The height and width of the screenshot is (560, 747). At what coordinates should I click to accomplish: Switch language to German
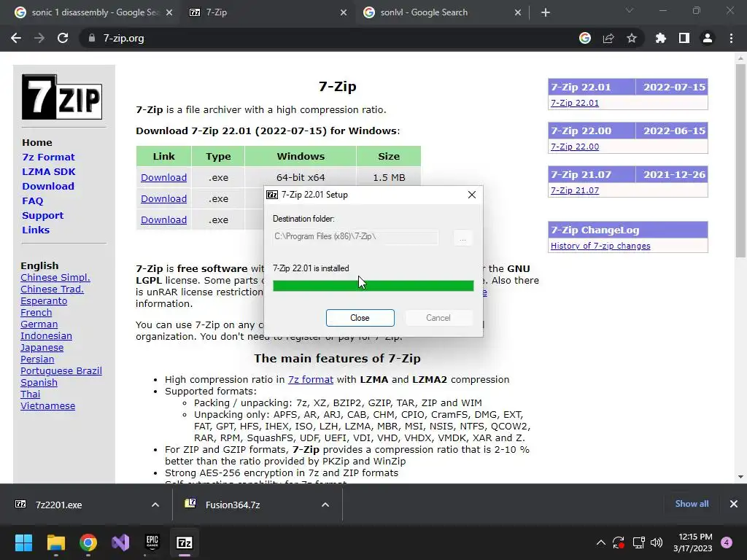tap(39, 324)
